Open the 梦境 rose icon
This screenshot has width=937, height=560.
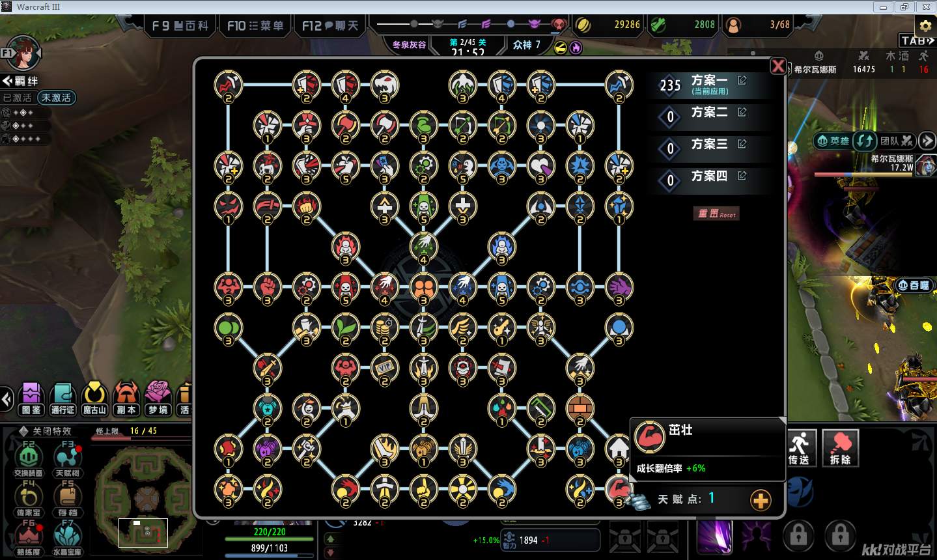158,399
